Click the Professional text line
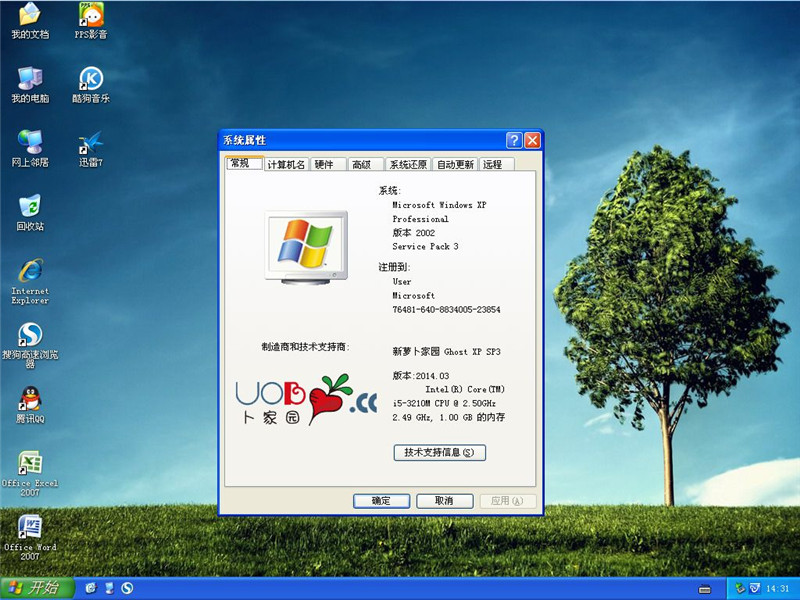800x600 pixels. click(420, 219)
